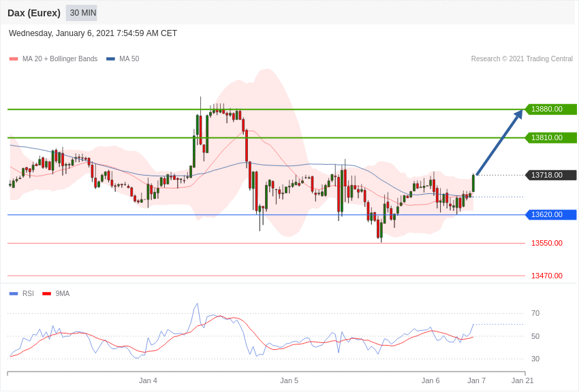This screenshot has height=392, width=579.
Task: Click the 13810.00 resistance price label
Action: (x=550, y=137)
